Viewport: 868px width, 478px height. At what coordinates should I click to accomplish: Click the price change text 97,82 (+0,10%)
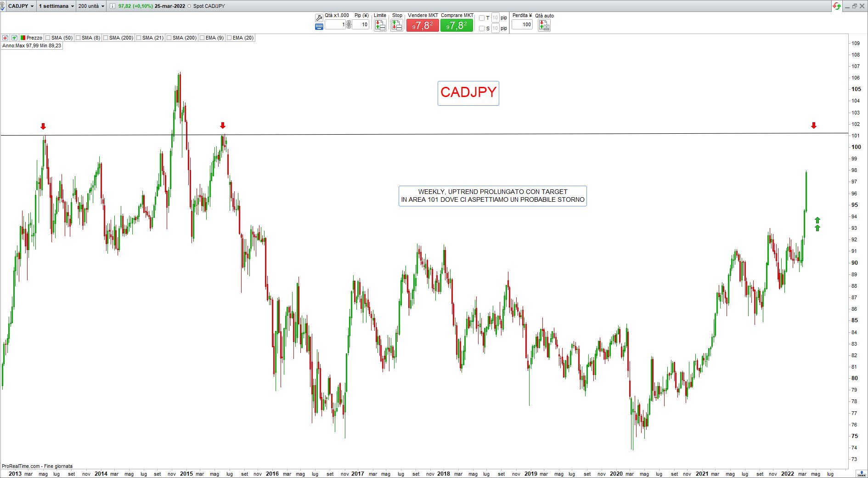click(x=135, y=6)
